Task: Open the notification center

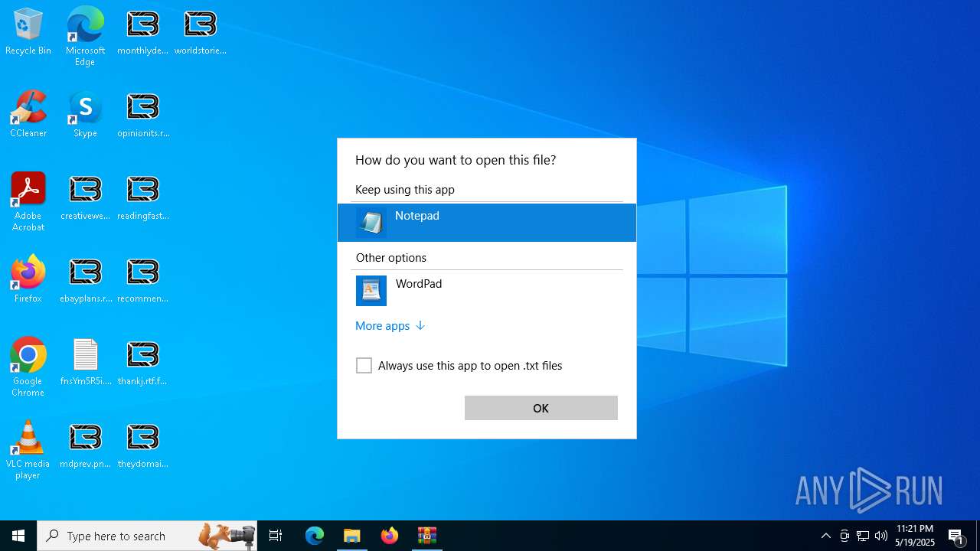Action: (x=957, y=536)
